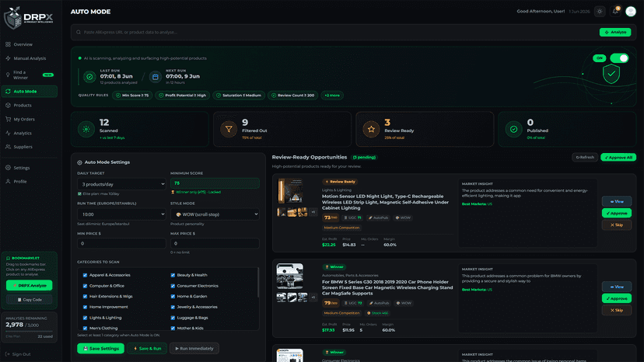
Task: Click the shield checkmark icon
Action: coord(611,75)
